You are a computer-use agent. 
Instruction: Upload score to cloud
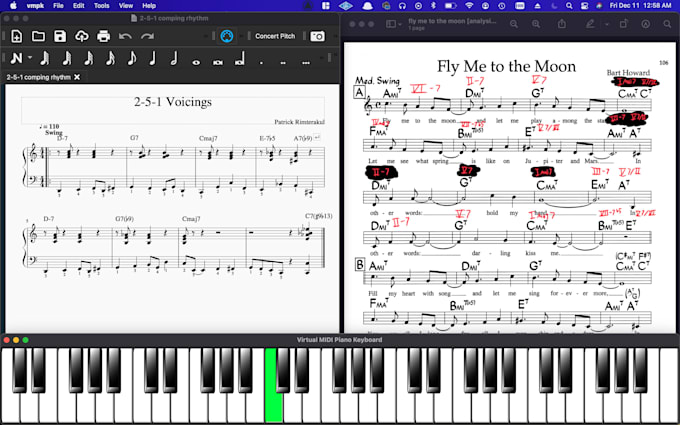82,36
